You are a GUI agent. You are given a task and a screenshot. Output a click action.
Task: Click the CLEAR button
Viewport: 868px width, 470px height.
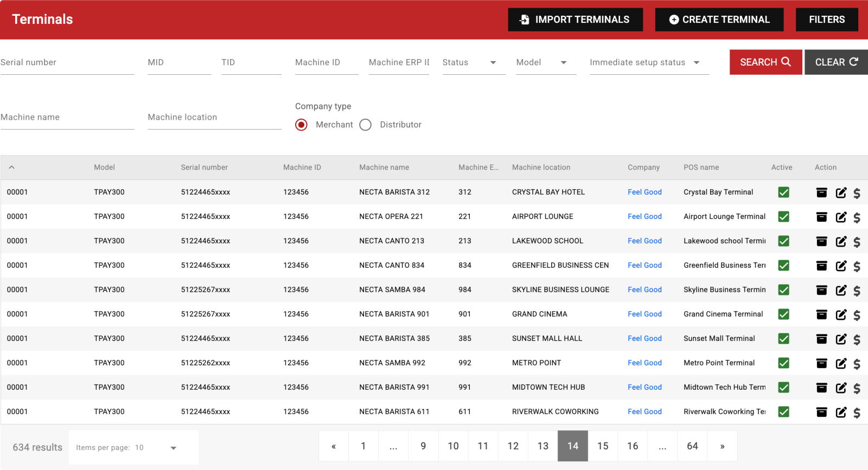836,62
